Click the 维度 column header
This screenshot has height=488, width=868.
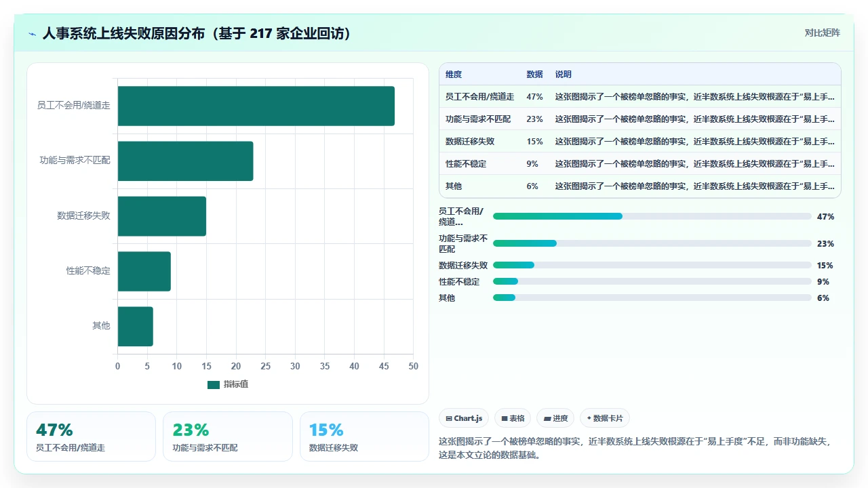tap(454, 75)
